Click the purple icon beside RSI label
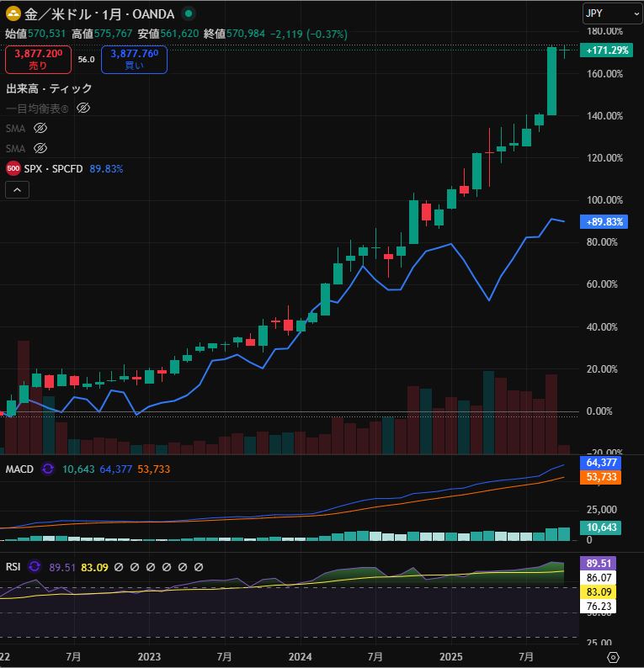Screen dimensions: 644x668 35,567
